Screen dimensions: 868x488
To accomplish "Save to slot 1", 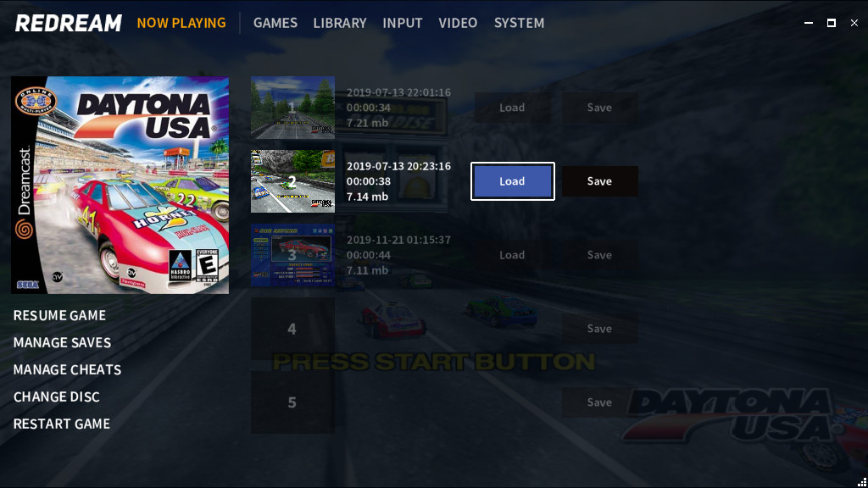I will (x=599, y=108).
